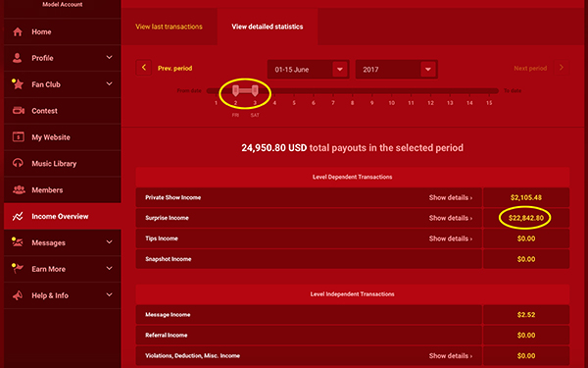Show details for Surprise Income

coord(451,218)
